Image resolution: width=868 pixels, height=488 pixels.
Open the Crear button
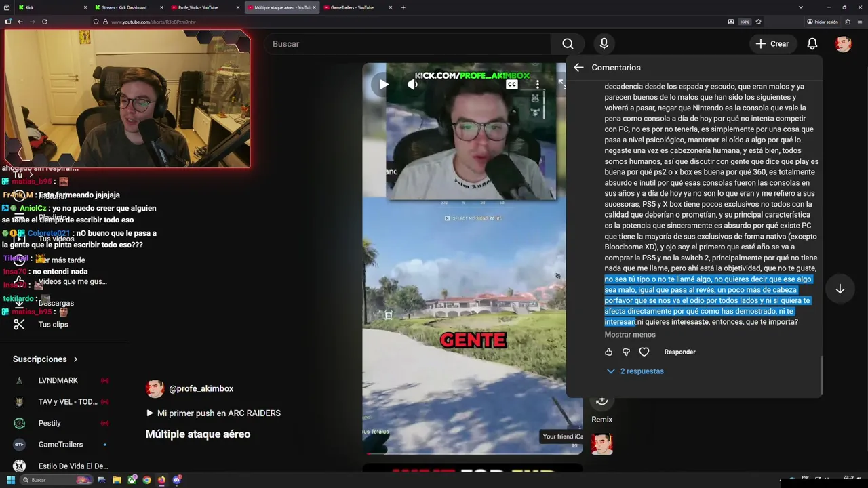pos(772,44)
